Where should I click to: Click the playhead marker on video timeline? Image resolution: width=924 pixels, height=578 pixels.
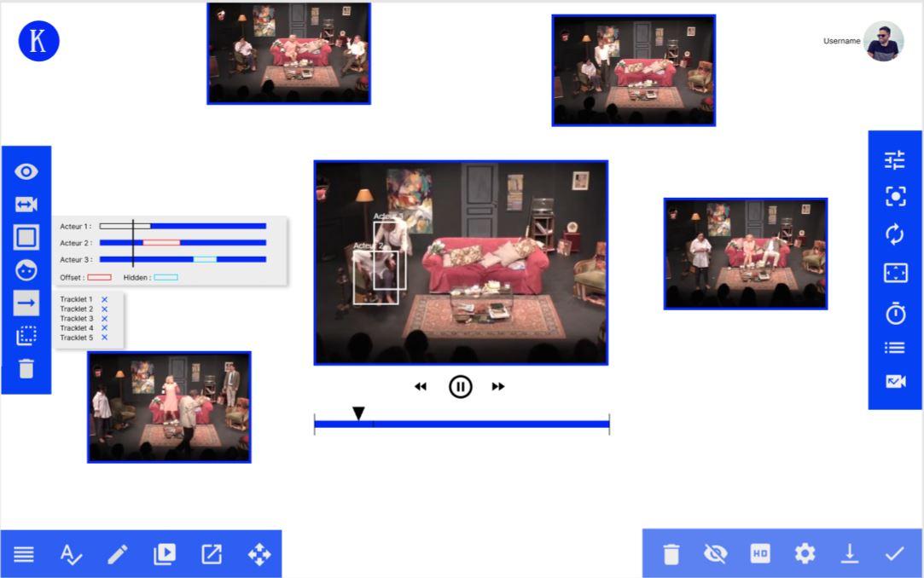click(x=359, y=413)
